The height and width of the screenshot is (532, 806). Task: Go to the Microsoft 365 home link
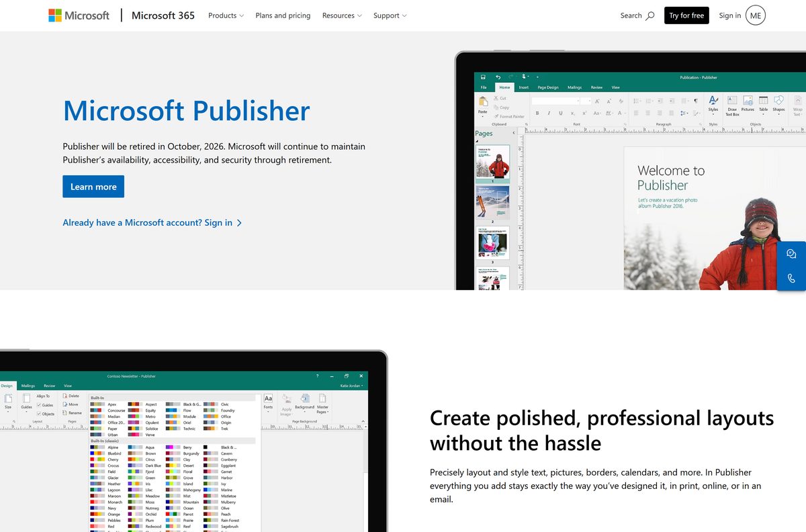(x=163, y=15)
